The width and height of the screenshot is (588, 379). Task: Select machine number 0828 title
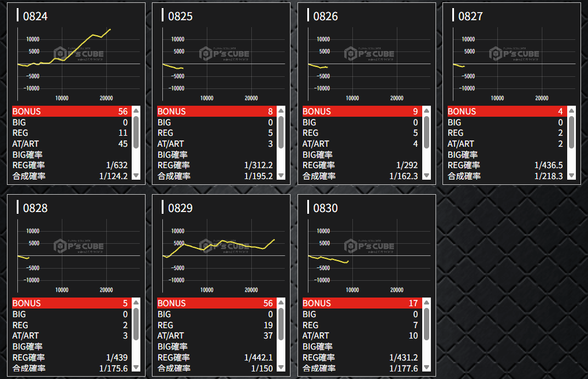coord(35,208)
